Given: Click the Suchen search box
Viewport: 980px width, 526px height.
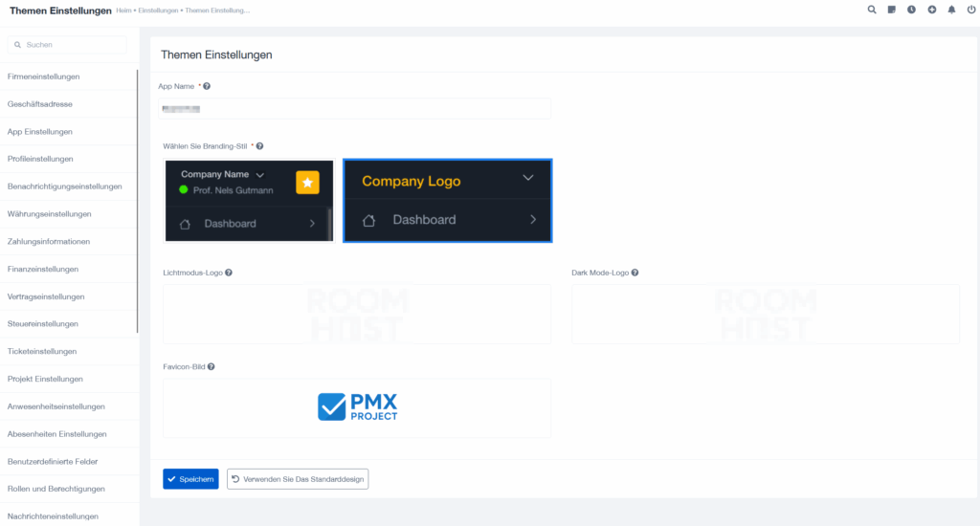Looking at the screenshot, I should coord(67,45).
